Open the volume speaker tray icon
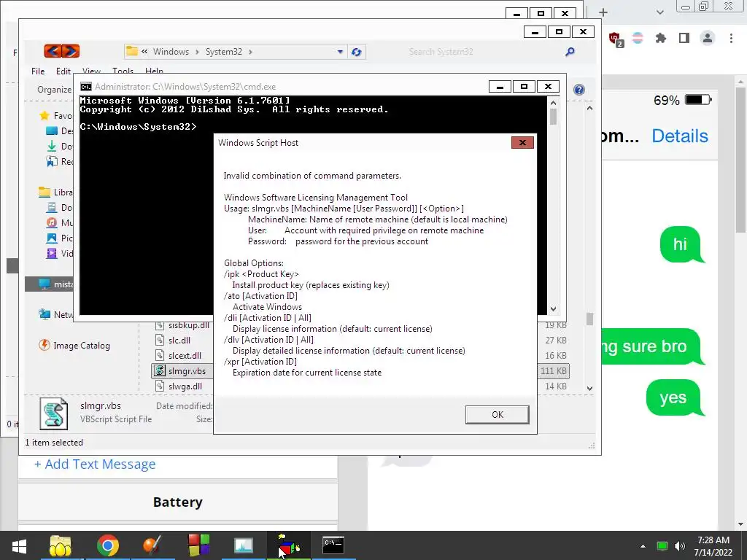The image size is (747, 560). coord(680,546)
